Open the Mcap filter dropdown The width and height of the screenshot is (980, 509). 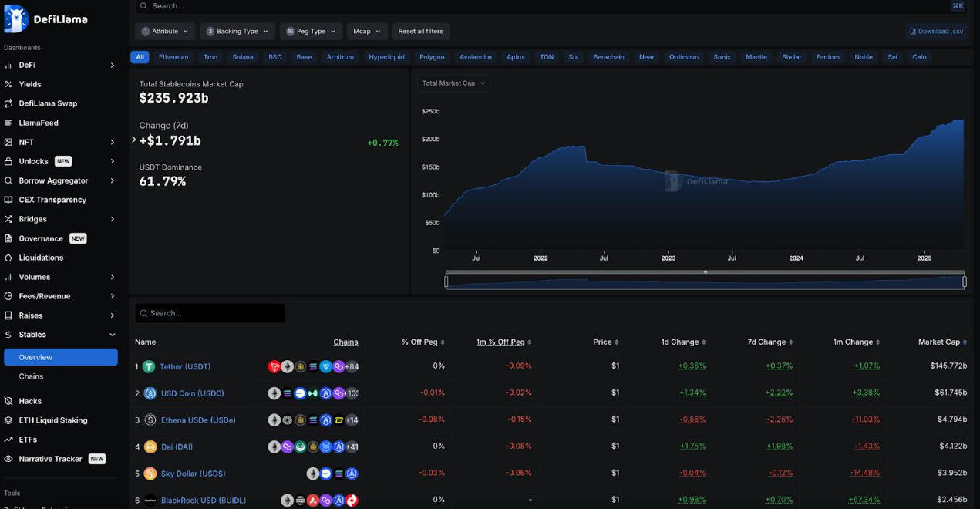click(x=367, y=32)
